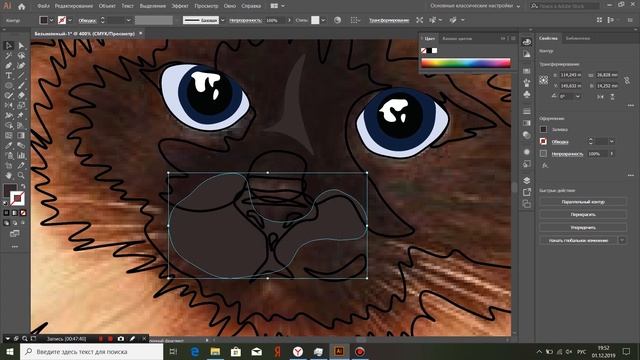Select the Magic Wand tool
640x360 pixels.
click(9, 56)
